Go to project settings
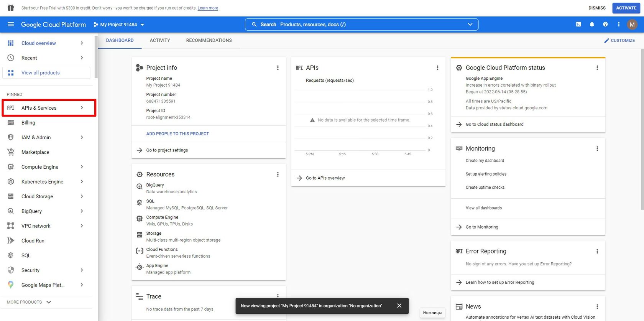 pyautogui.click(x=167, y=150)
